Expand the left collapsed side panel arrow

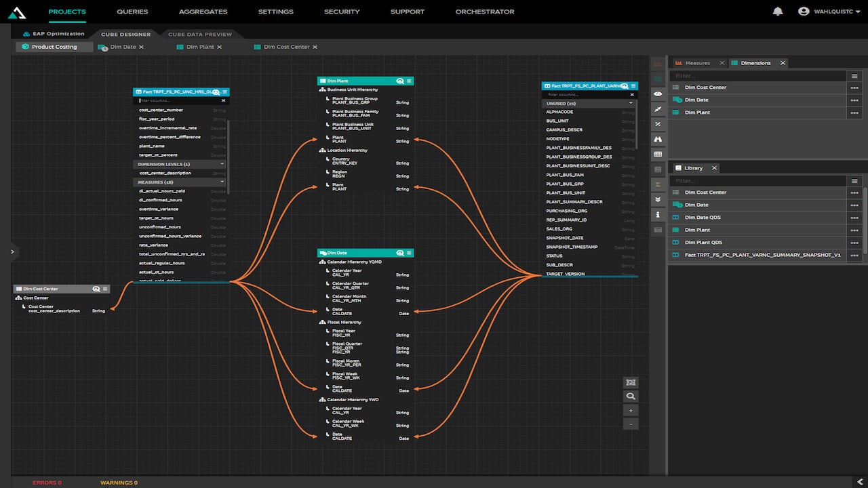coord(12,251)
